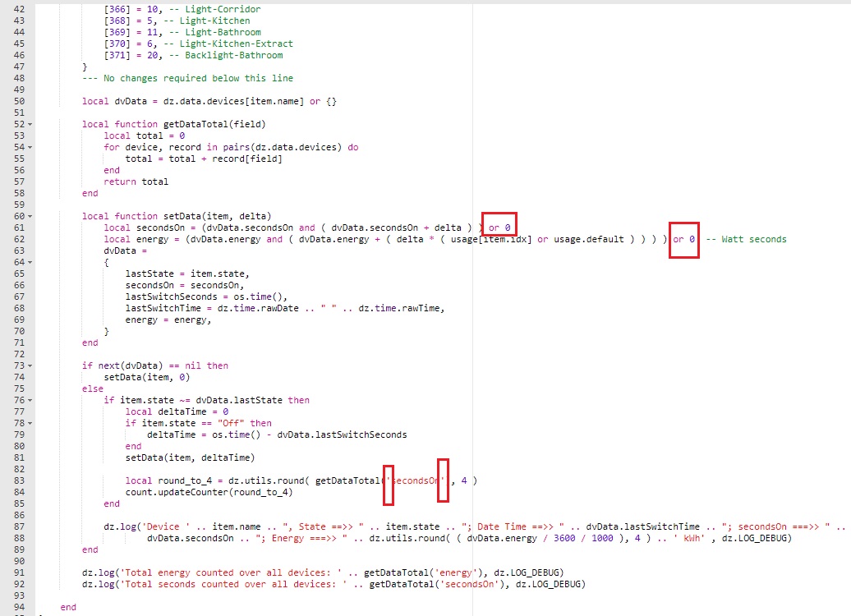Collapse the 'if item.state == "Off"' fold at line 78
The height and width of the screenshot is (616, 851).
click(30, 423)
